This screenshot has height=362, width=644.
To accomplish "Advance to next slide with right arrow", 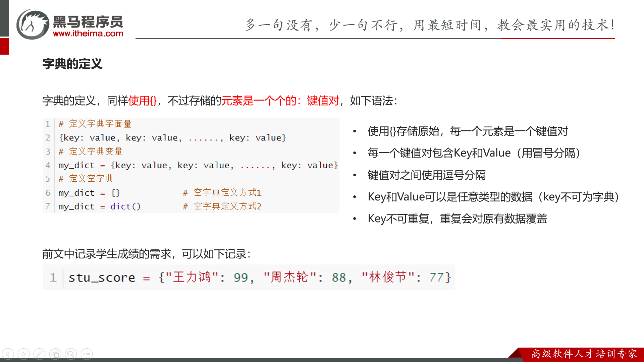I will (23, 354).
